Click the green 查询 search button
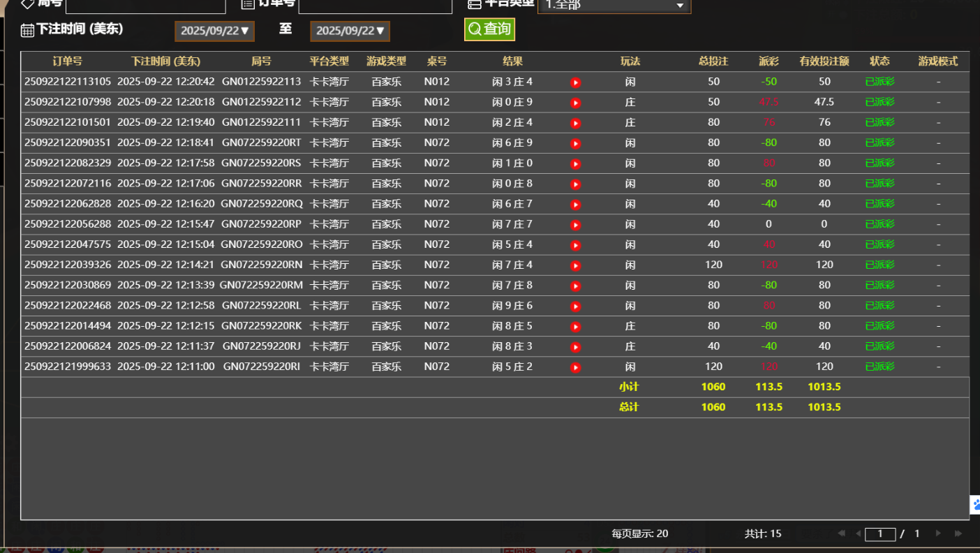This screenshot has height=553, width=980. click(x=489, y=29)
